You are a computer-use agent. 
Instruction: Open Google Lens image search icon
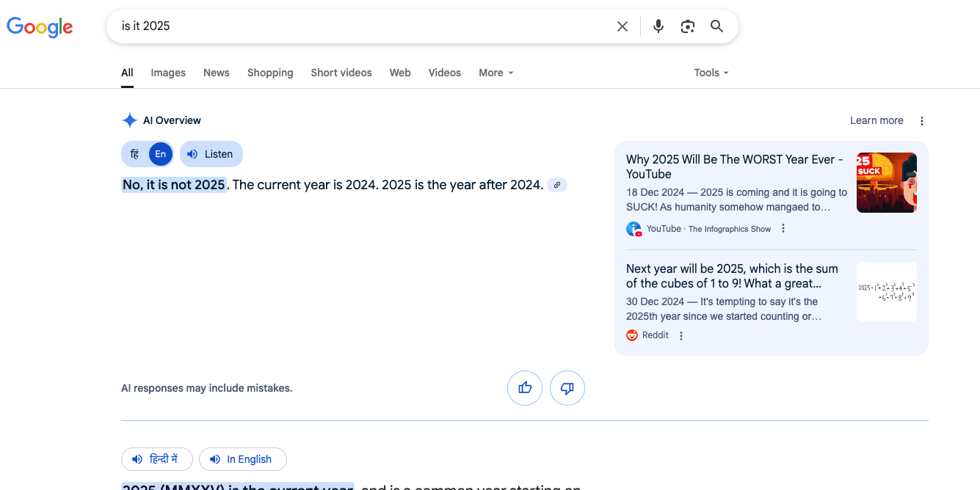click(x=688, y=26)
